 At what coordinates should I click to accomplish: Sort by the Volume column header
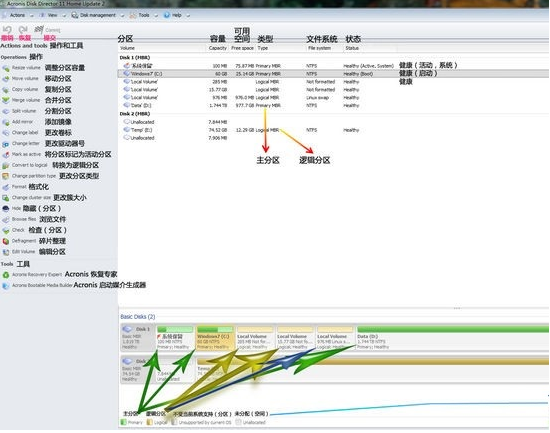tap(127, 48)
